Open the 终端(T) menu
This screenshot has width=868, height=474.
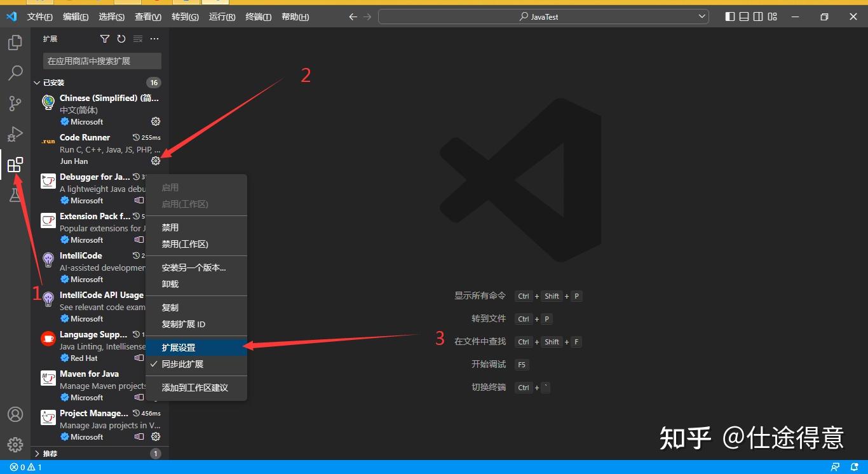tap(259, 17)
